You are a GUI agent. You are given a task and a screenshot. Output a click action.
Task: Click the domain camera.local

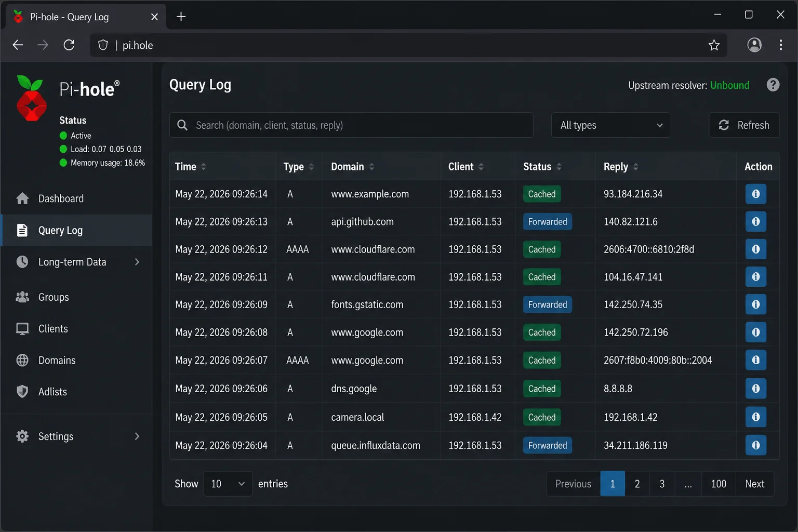click(x=357, y=417)
